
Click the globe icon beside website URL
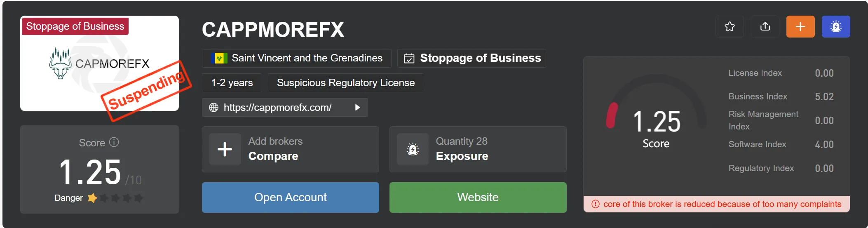click(x=213, y=108)
